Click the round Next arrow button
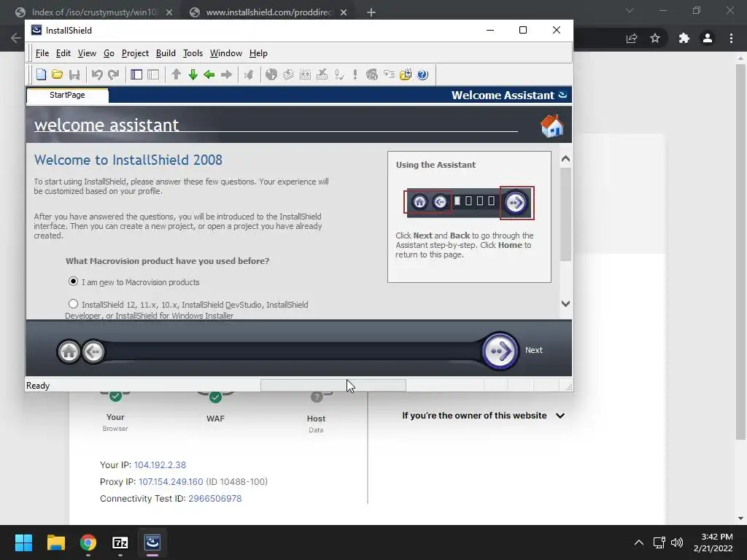The width and height of the screenshot is (747, 560). click(500, 351)
